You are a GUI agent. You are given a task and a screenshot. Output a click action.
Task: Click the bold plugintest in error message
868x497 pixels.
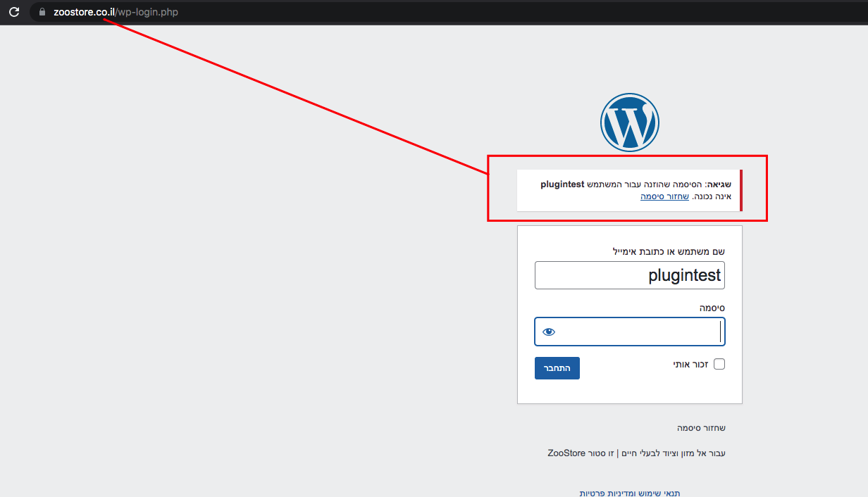[x=562, y=184]
